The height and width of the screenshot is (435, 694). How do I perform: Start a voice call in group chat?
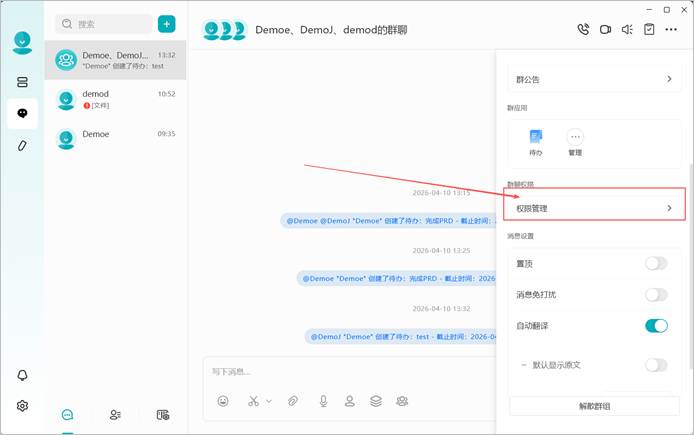click(583, 30)
